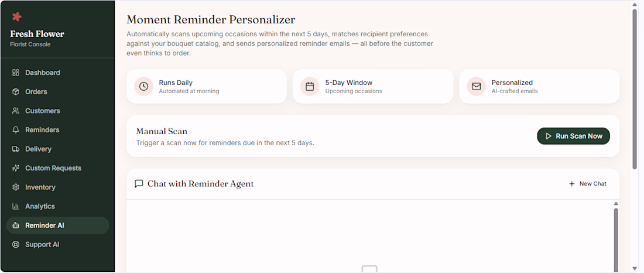Click the Orders box icon
Image resolution: width=644 pixels, height=273 pixels.
coord(16,92)
